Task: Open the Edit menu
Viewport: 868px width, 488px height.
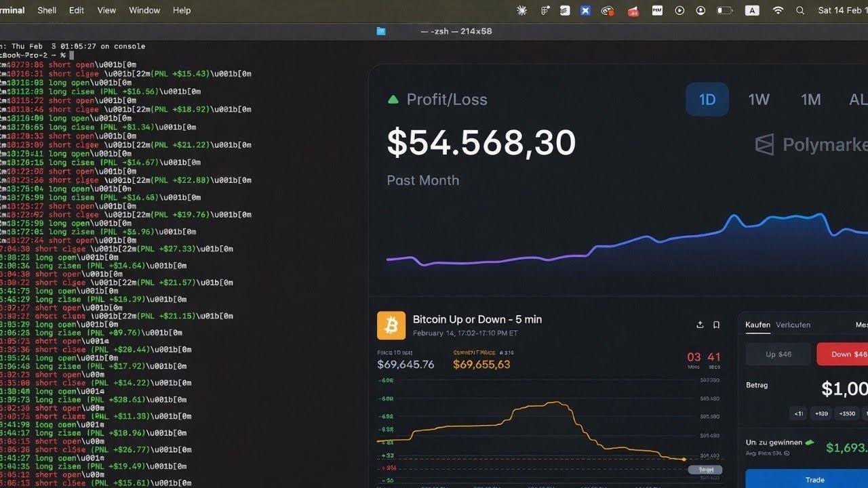Action: coord(77,10)
